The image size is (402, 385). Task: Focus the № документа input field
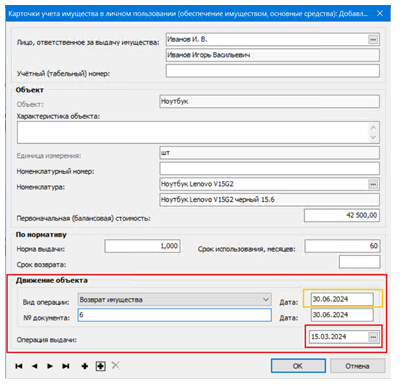click(175, 315)
